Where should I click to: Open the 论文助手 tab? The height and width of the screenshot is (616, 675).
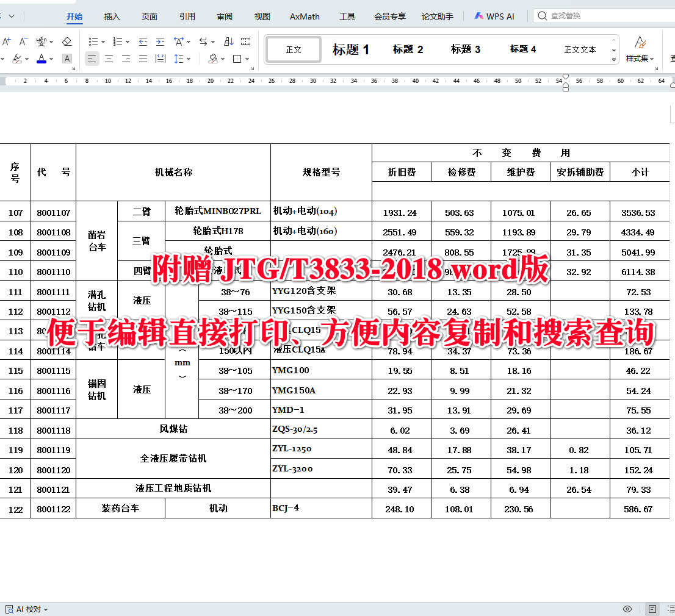pos(438,16)
